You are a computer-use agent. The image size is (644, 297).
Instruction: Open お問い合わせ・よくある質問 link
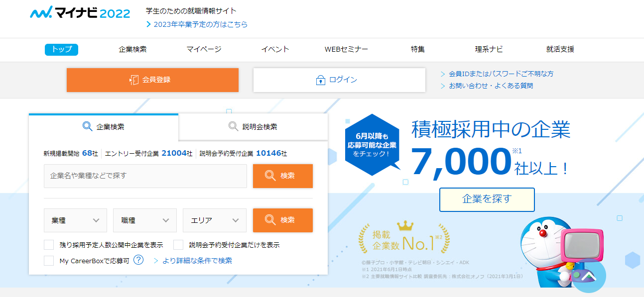(x=491, y=86)
